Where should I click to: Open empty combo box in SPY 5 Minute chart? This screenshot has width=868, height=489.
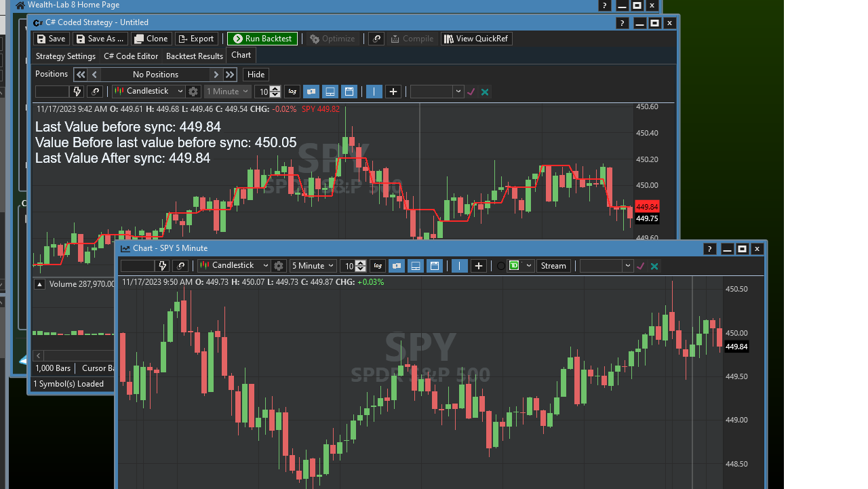[x=606, y=266]
